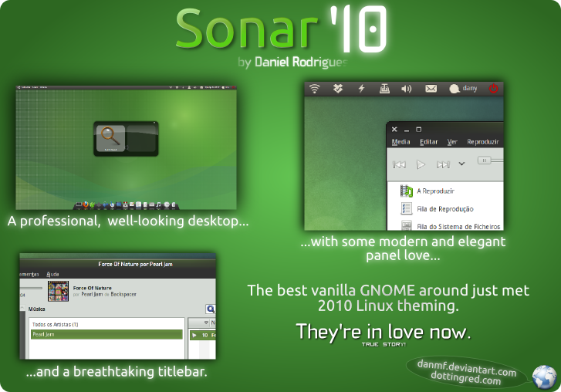Image resolution: width=561 pixels, height=392 pixels.
Task: Click the 'Música' source heading
Action: [36, 309]
